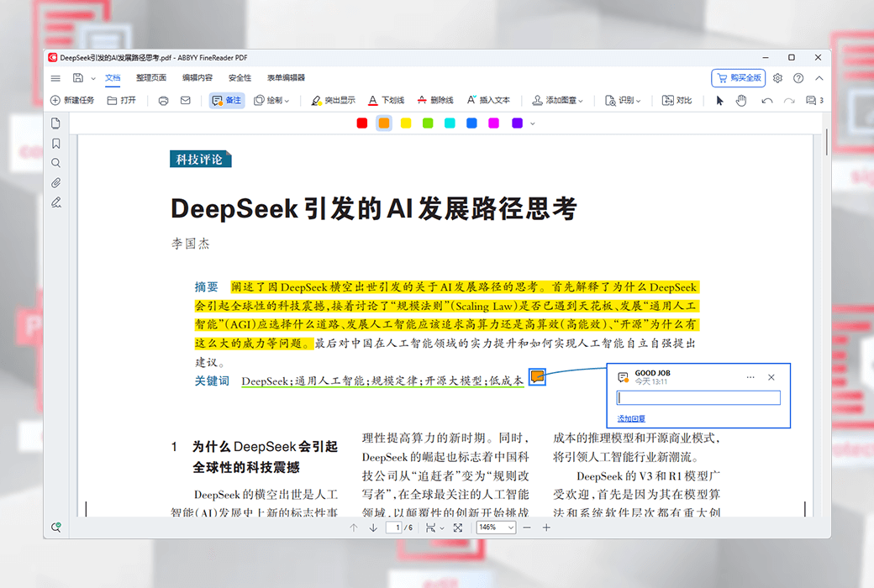Open the attachments paperclip panel

tap(55, 182)
